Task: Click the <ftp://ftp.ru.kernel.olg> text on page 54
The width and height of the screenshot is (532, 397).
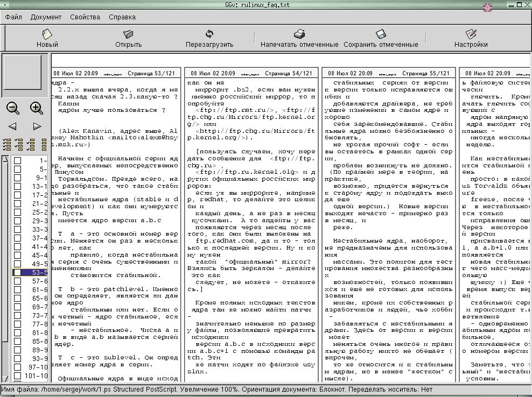Action: tap(247, 172)
